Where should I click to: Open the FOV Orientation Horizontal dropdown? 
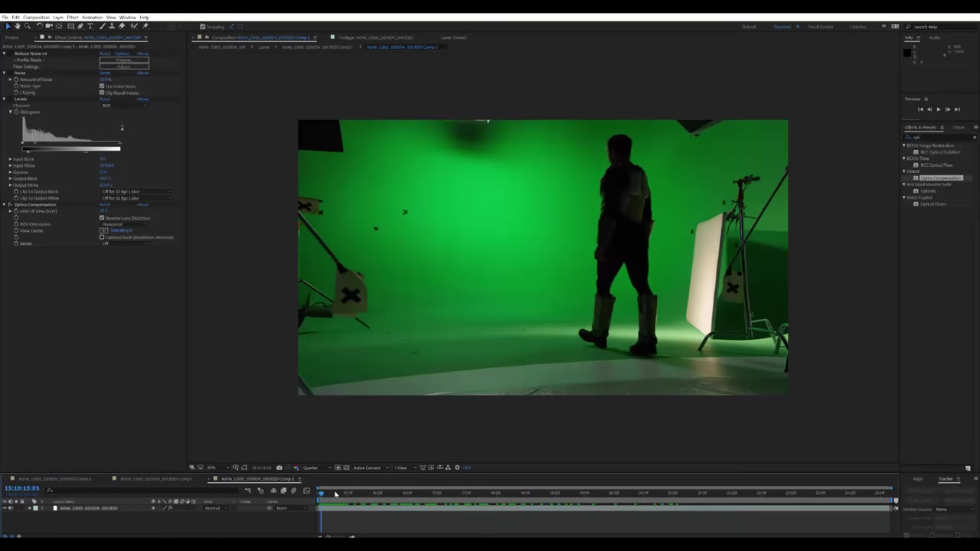pyautogui.click(x=122, y=224)
